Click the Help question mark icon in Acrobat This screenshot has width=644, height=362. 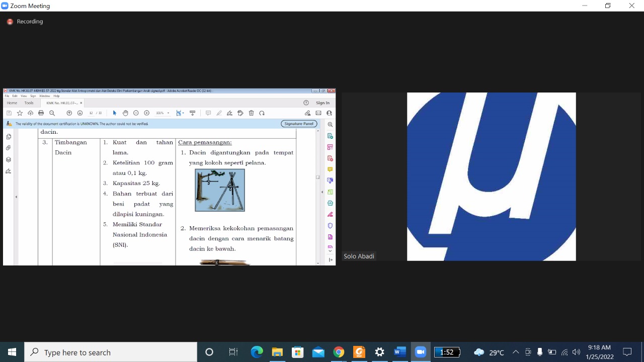(306, 103)
